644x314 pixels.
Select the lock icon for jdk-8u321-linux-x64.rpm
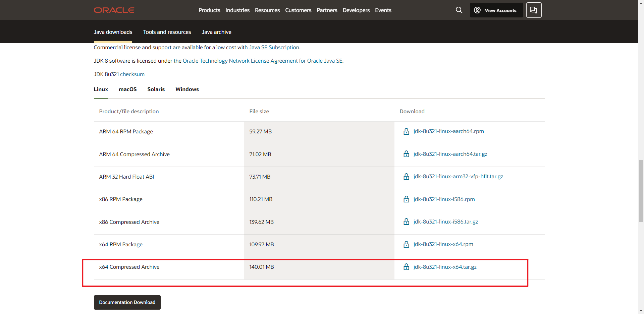(x=406, y=244)
